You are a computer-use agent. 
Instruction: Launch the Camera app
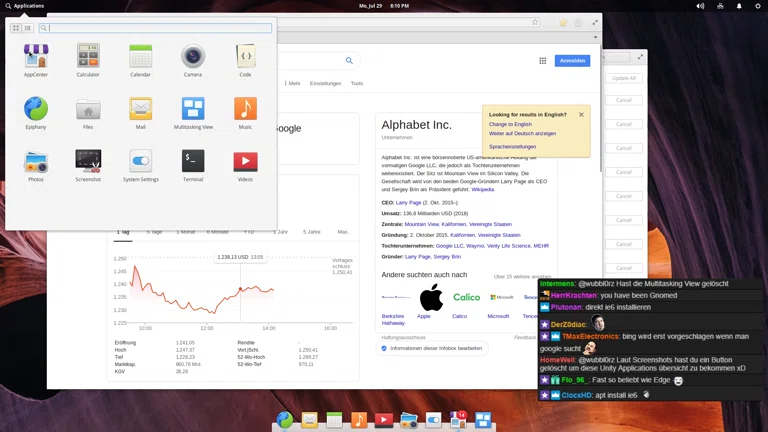(x=193, y=61)
